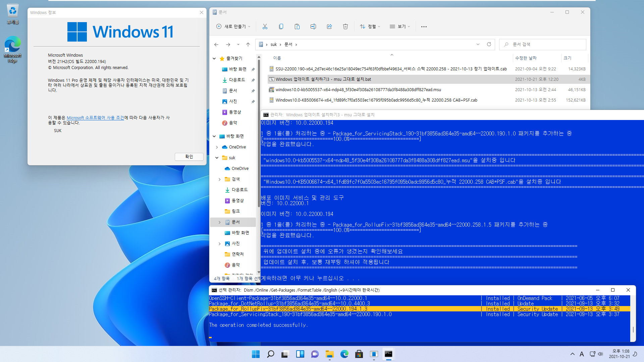
Task: Show hidden tray icons chevron
Action: 572,354
